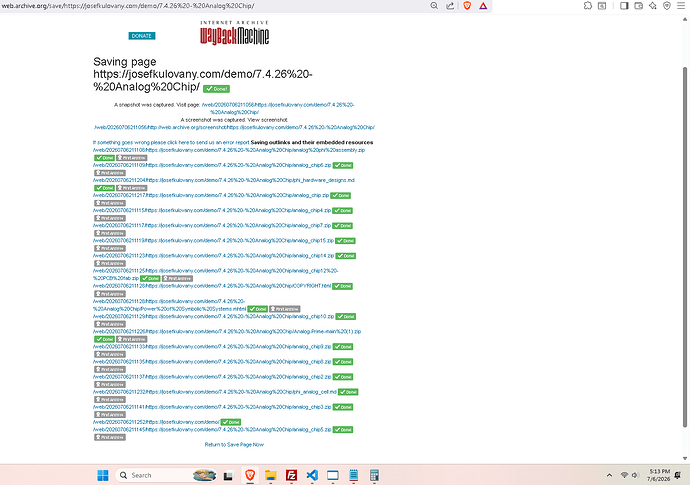This screenshot has width=690, height=485.
Task: Click Return to Save Page Now
Action: click(234, 445)
